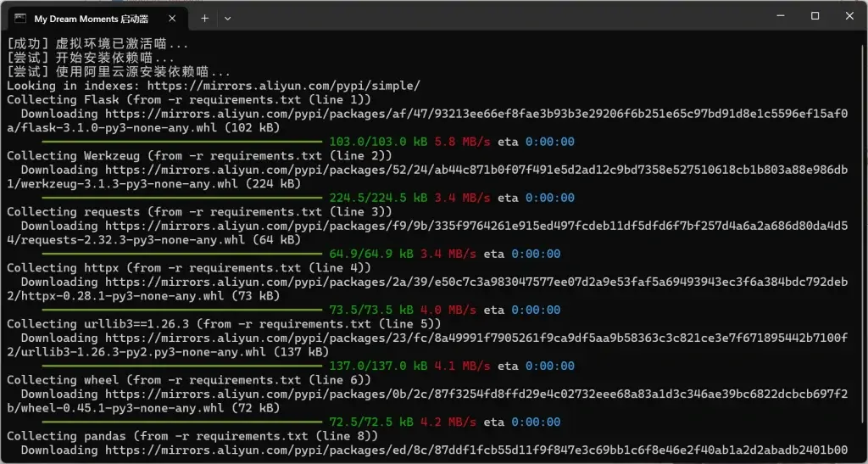
Task: Click the requests package download URL
Action: click(475, 226)
